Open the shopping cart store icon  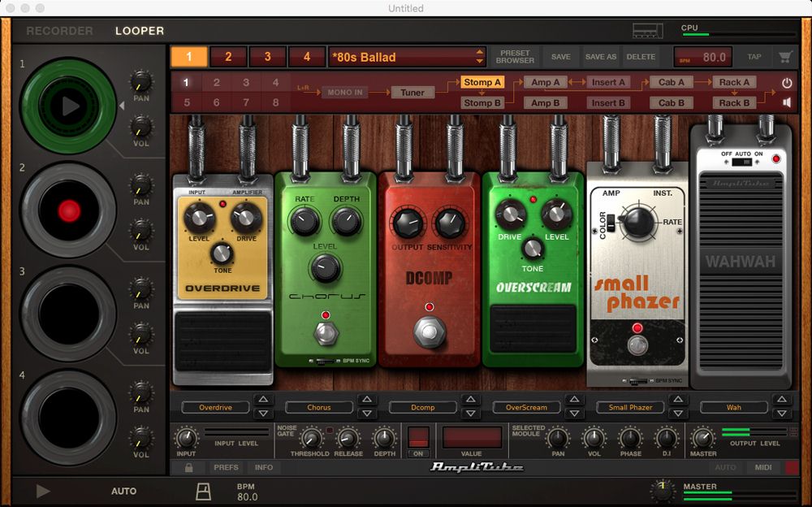784,57
